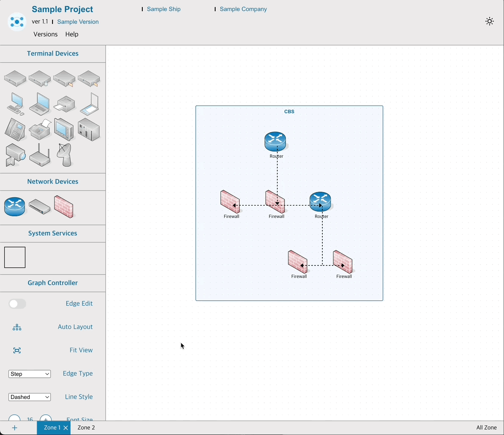
Task: Select the desk telephone device icon
Action: click(15, 129)
